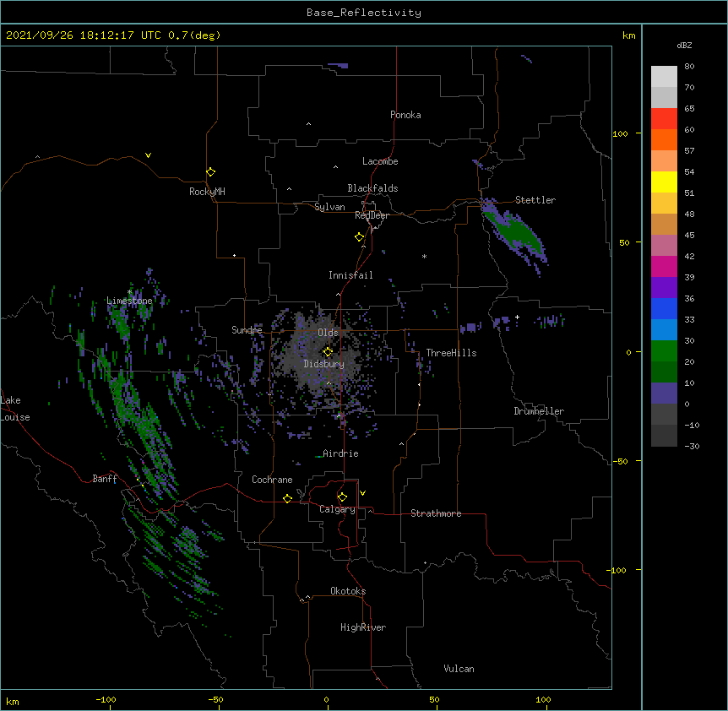Select the light gray 80-70 dBZ legend swatch

[x=664, y=77]
